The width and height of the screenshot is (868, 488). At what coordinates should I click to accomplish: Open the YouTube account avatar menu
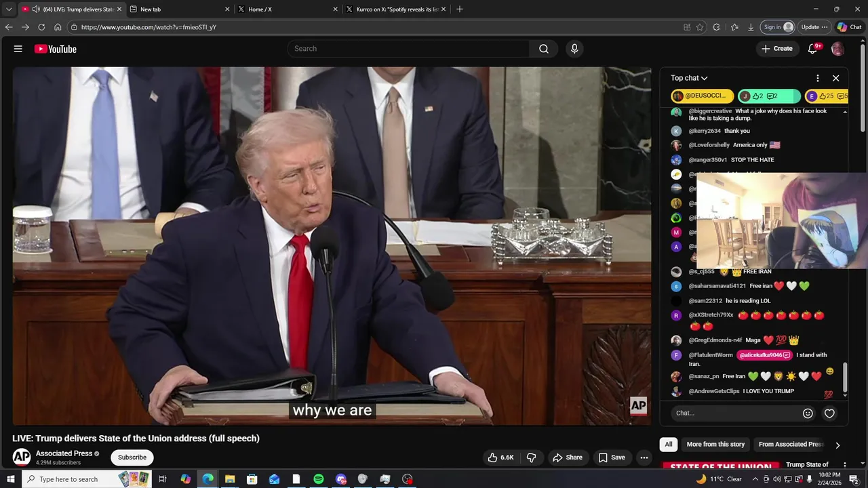pos(837,49)
